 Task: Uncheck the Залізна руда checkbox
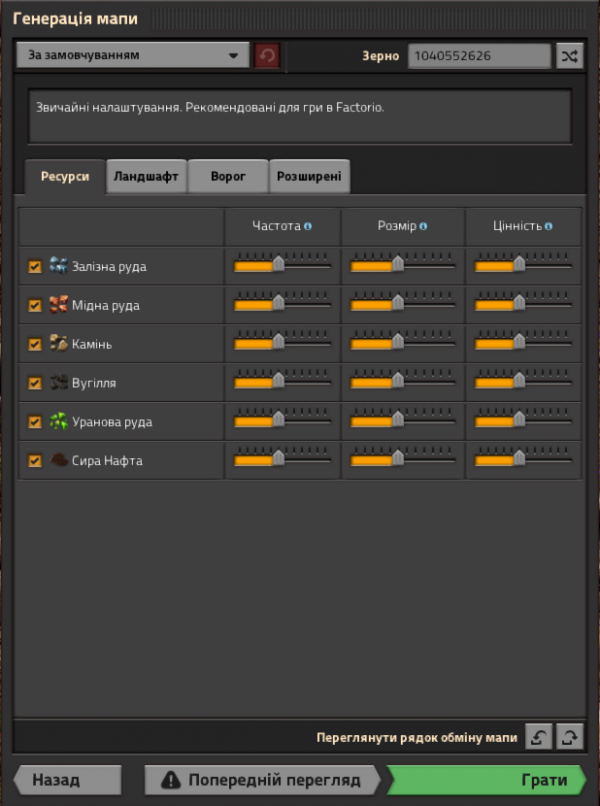coord(34,266)
